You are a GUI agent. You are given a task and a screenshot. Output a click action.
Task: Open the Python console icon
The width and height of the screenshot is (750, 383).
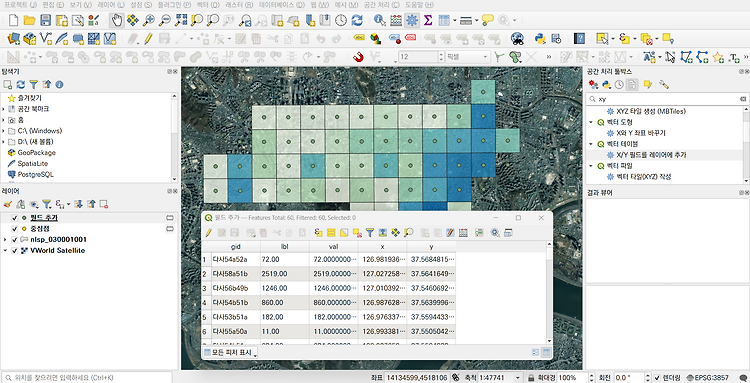[540, 38]
